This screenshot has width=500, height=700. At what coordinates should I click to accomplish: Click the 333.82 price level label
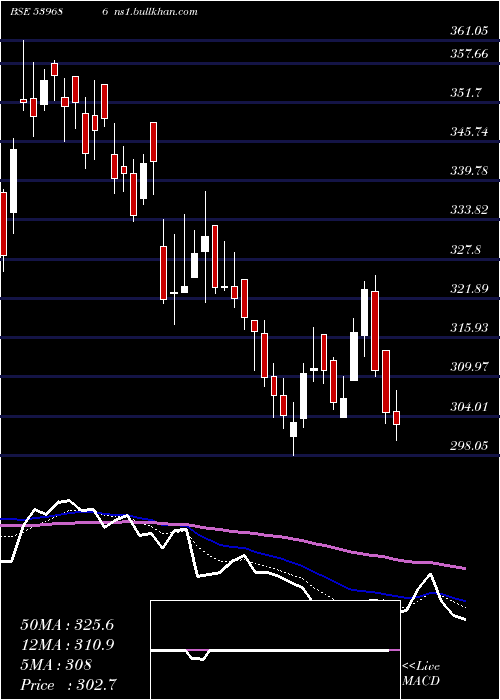[468, 210]
